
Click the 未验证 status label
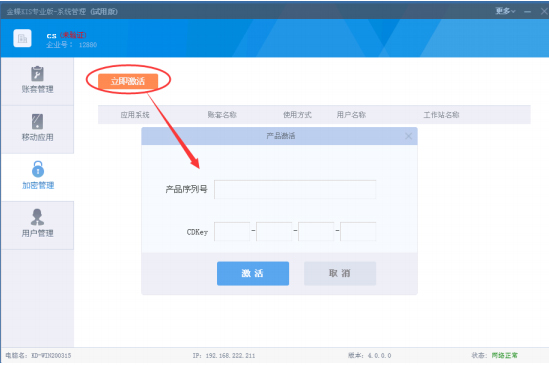[x=73, y=35]
